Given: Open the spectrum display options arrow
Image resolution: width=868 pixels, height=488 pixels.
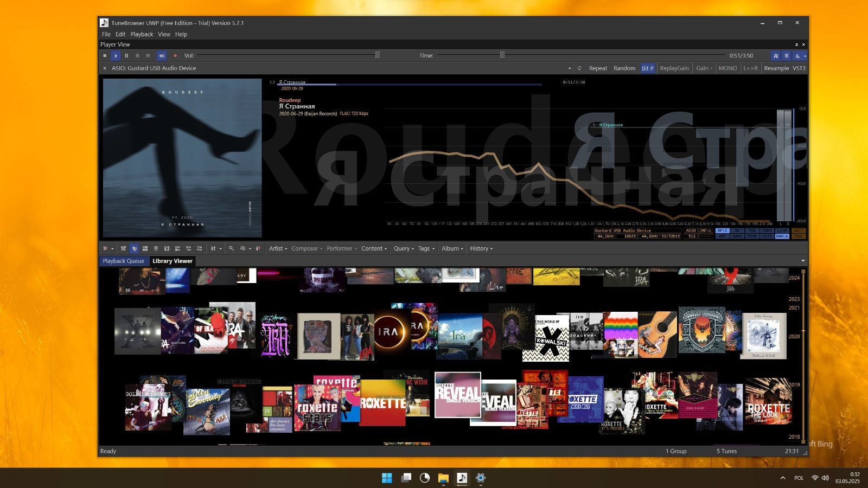Looking at the screenshot, I should (805, 55).
